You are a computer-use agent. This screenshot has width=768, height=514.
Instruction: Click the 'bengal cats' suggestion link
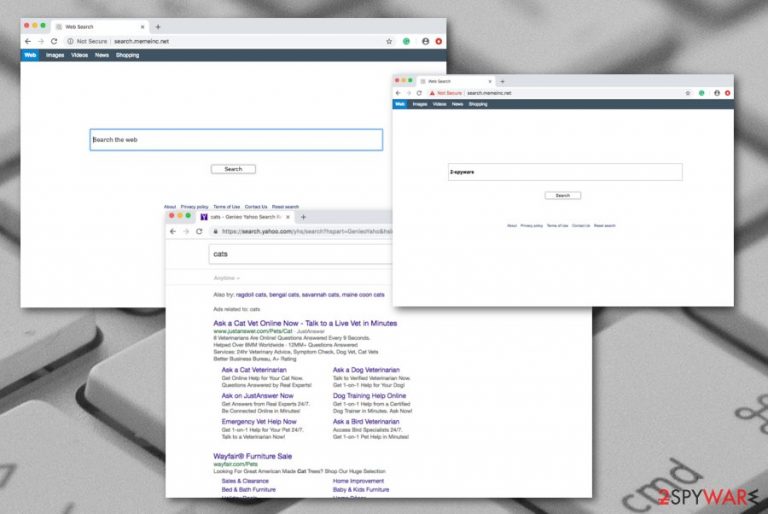(284, 295)
